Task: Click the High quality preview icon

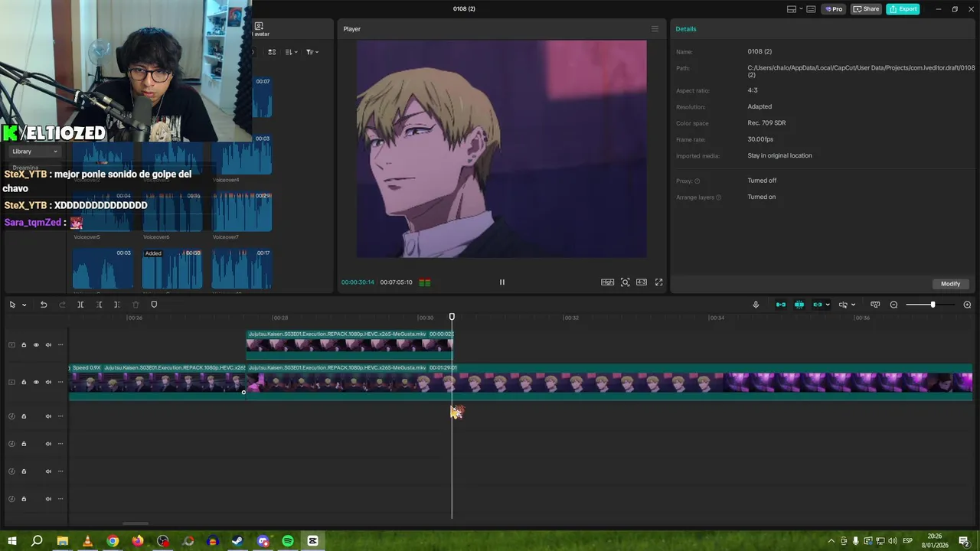Action: [x=607, y=282]
